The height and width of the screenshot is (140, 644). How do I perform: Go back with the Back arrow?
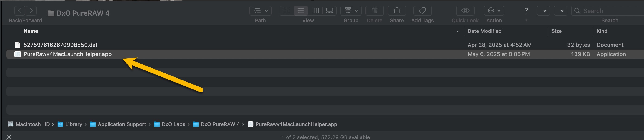(19, 10)
